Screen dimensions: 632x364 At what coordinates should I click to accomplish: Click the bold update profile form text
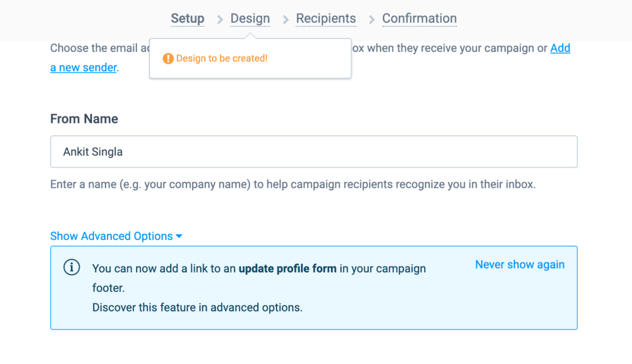pos(288,268)
